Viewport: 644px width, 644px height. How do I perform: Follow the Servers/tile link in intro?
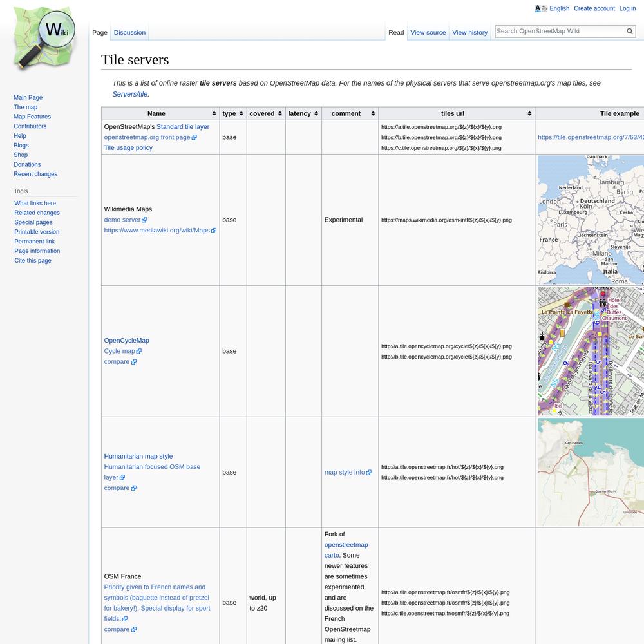click(x=130, y=94)
